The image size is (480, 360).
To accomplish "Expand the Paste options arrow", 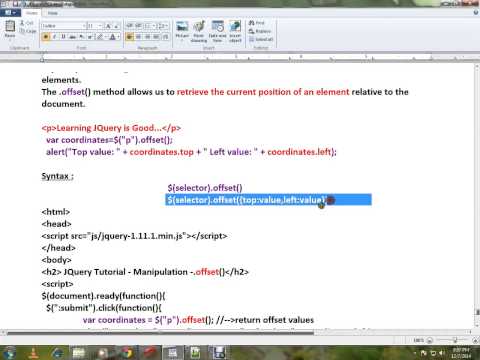I will tap(10, 40).
